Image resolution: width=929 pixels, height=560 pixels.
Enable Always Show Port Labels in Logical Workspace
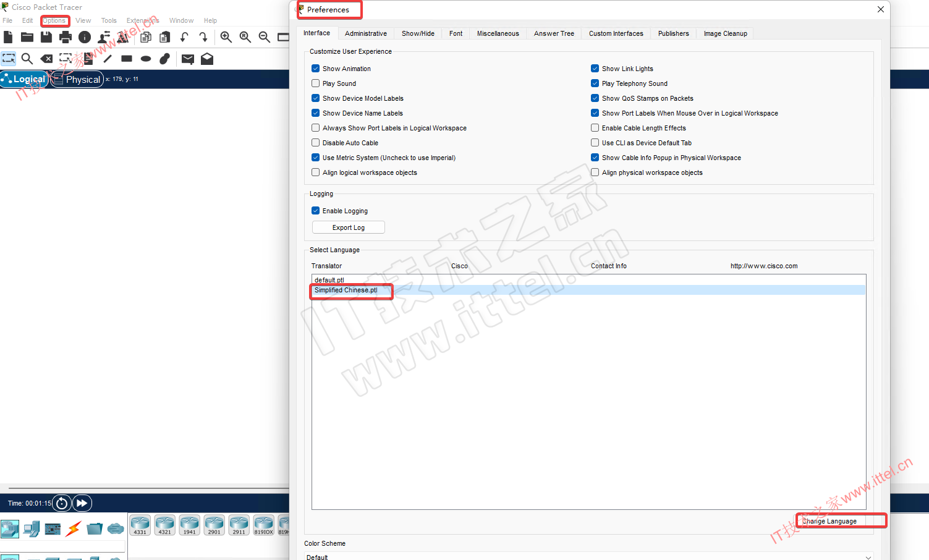point(316,128)
